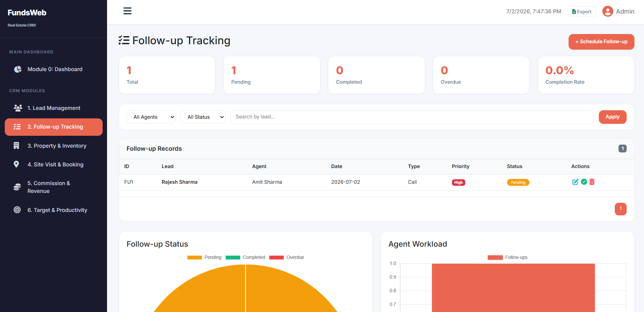The width and height of the screenshot is (644, 312).
Task: Click the Target & Productivity bullseye icon
Action: click(x=17, y=210)
